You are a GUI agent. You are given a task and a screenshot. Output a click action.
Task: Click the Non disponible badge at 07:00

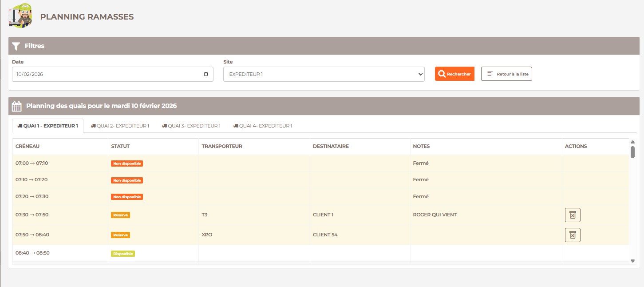coord(127,163)
